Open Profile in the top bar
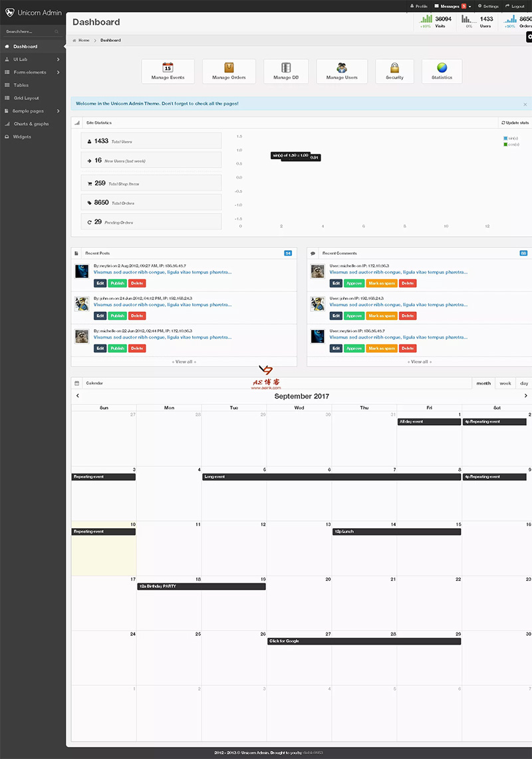The image size is (532, 759). coord(419,6)
